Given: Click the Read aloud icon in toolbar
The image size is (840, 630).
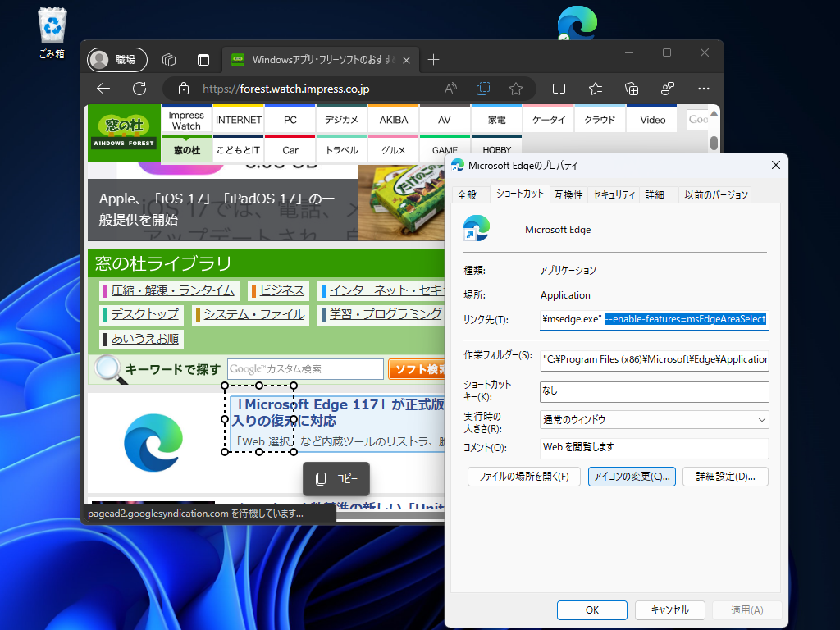Looking at the screenshot, I should (450, 88).
